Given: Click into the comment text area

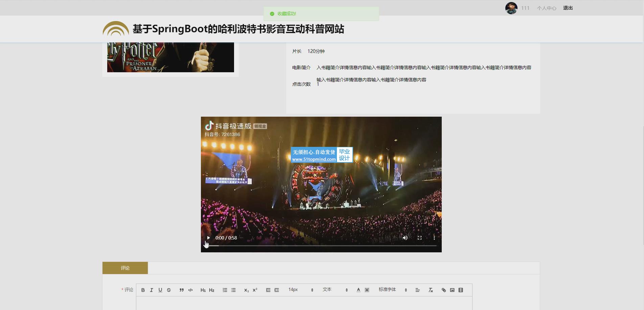Looking at the screenshot, I should tap(304, 303).
